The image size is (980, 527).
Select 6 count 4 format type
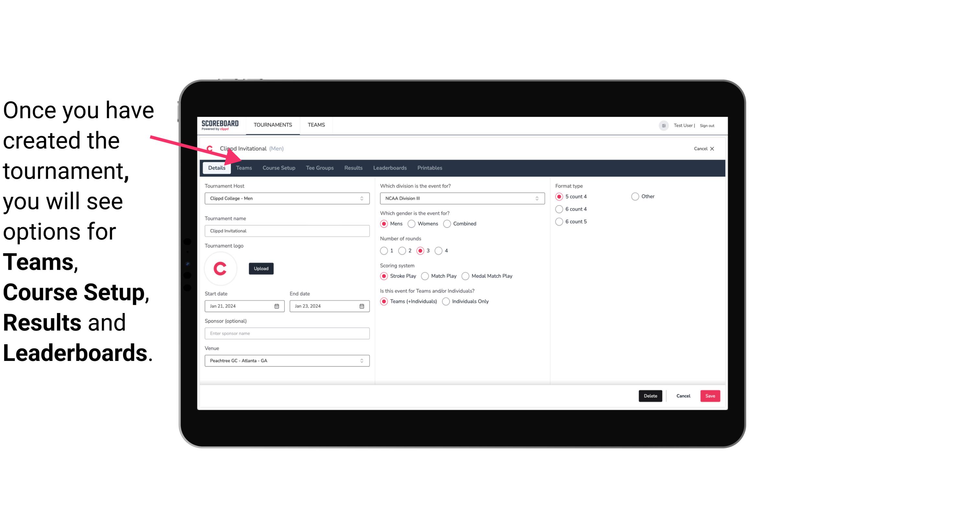click(x=559, y=209)
